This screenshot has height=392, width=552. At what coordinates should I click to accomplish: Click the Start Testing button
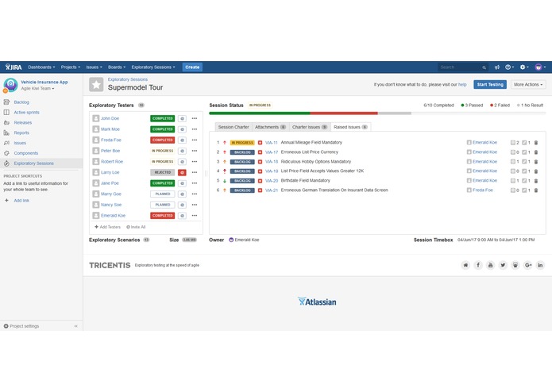(490, 85)
